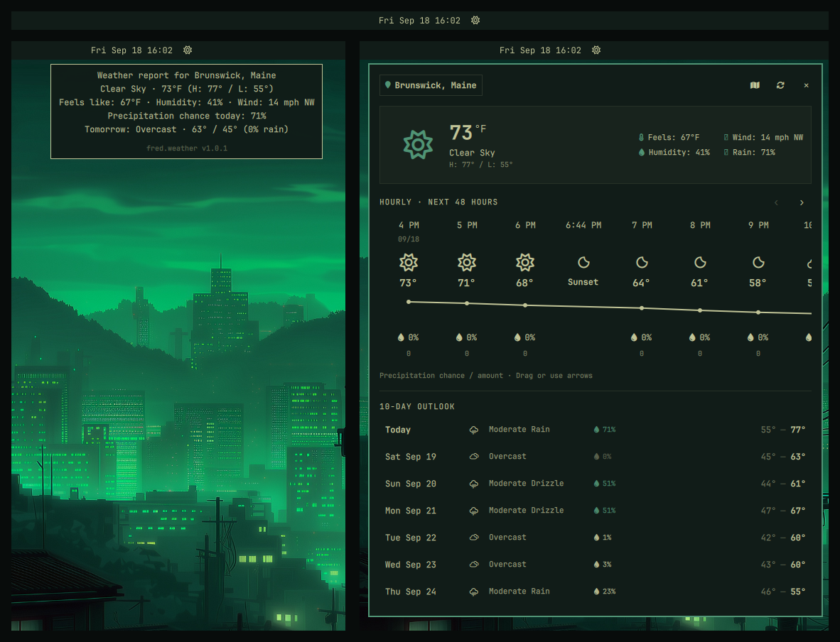Click Precipitation chance today: 71% line
Image resolution: width=840 pixels, height=642 pixels.
(187, 116)
